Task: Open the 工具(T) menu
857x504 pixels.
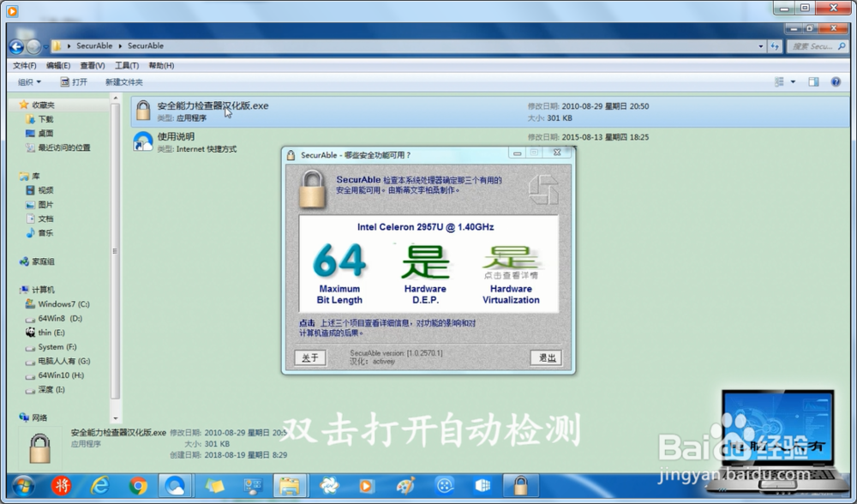Action: [x=126, y=66]
